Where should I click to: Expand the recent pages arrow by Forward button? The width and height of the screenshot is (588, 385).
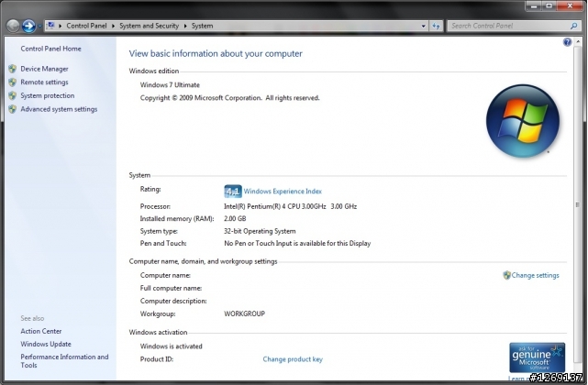[x=39, y=27]
